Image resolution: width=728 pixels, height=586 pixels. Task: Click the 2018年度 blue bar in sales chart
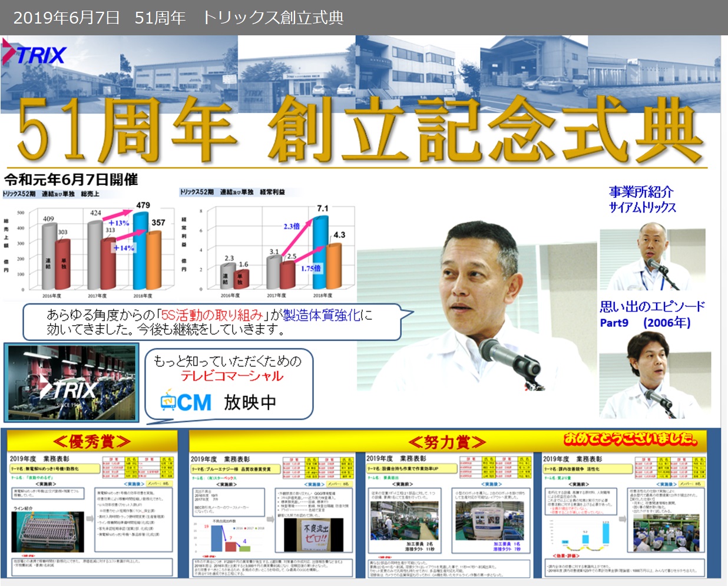coord(141,251)
